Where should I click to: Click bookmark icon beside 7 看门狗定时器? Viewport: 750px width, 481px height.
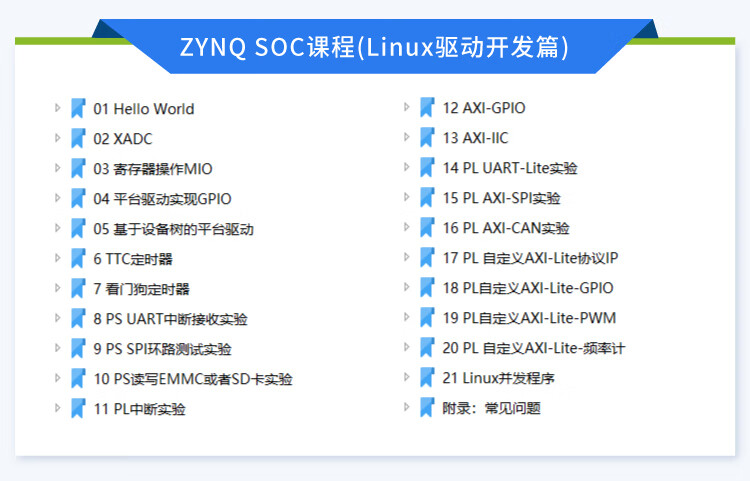pyautogui.click(x=78, y=289)
